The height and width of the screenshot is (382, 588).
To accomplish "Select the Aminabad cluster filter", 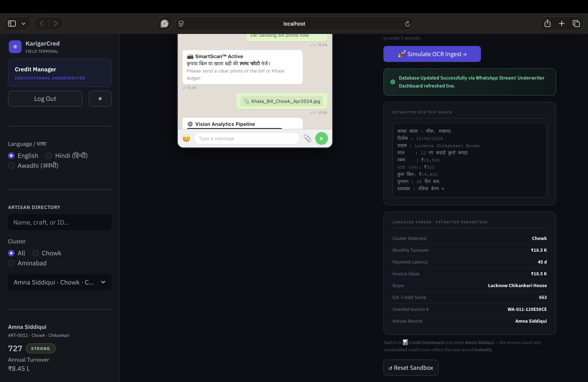I will (x=27, y=263).
